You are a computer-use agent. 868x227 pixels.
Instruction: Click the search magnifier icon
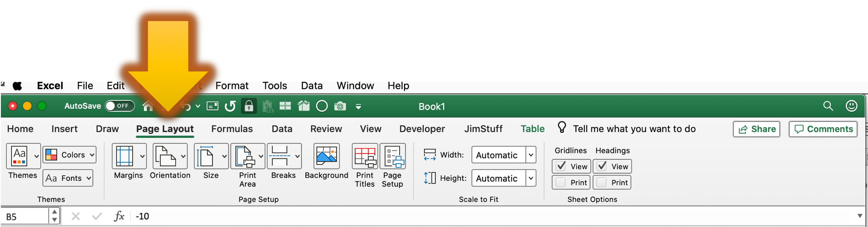coord(828,106)
